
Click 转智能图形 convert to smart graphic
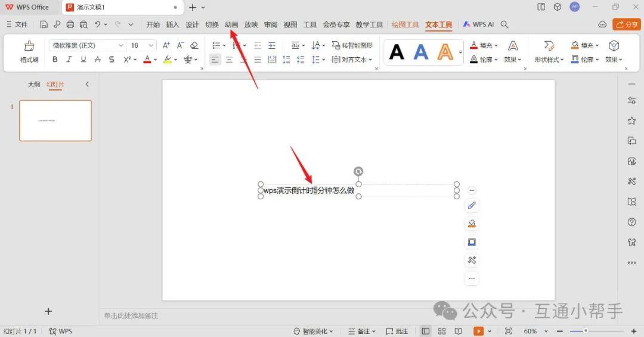coord(352,45)
